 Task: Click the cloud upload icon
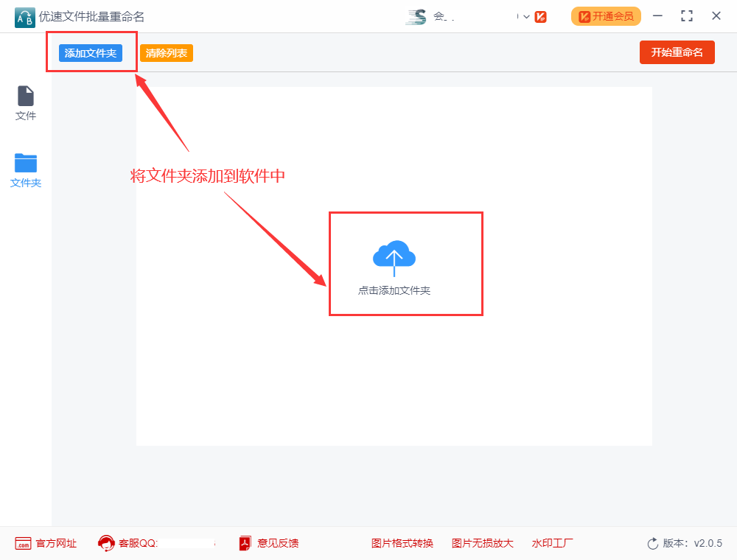394,253
